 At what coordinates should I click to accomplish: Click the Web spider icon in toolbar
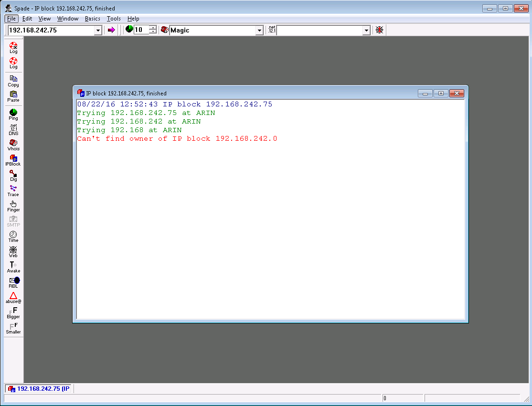pyautogui.click(x=380, y=30)
